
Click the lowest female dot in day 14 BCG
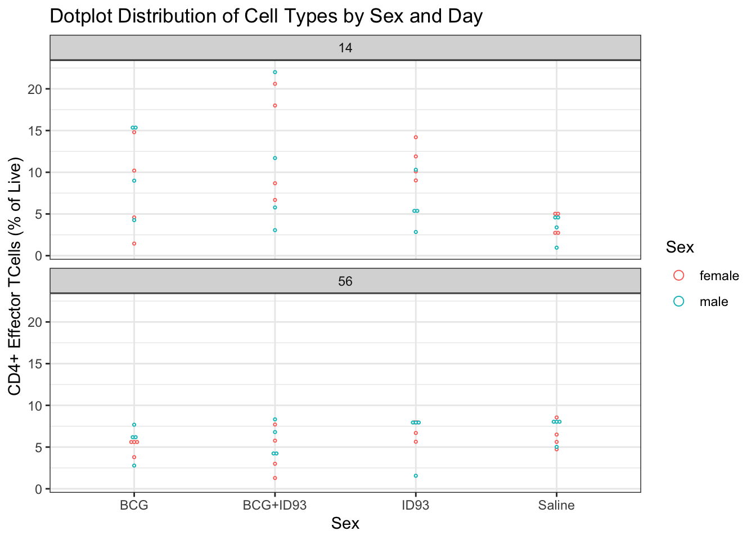tap(134, 244)
